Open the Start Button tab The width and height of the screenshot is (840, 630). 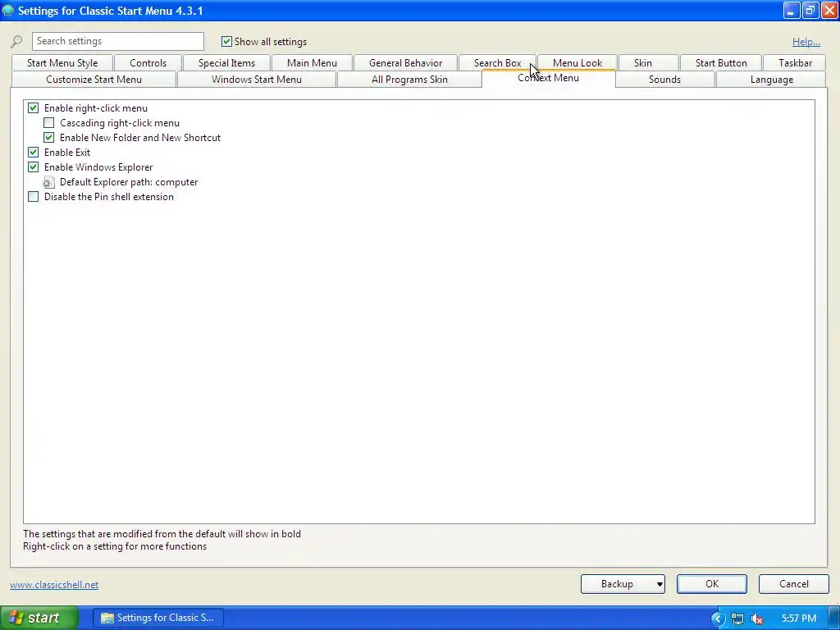[721, 62]
